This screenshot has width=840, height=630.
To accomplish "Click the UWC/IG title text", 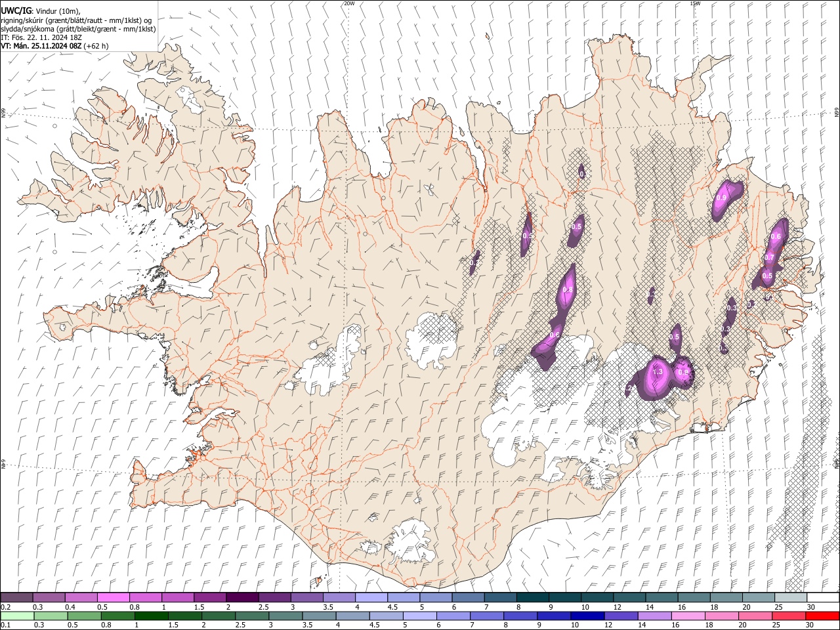I will point(16,10).
